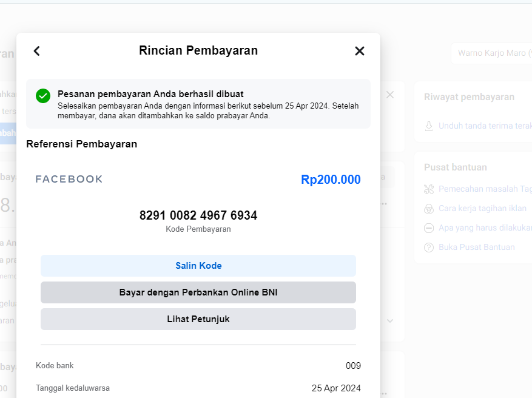Click the Apa yang harus dilakukan icon
This screenshot has height=398, width=532.
point(429,228)
